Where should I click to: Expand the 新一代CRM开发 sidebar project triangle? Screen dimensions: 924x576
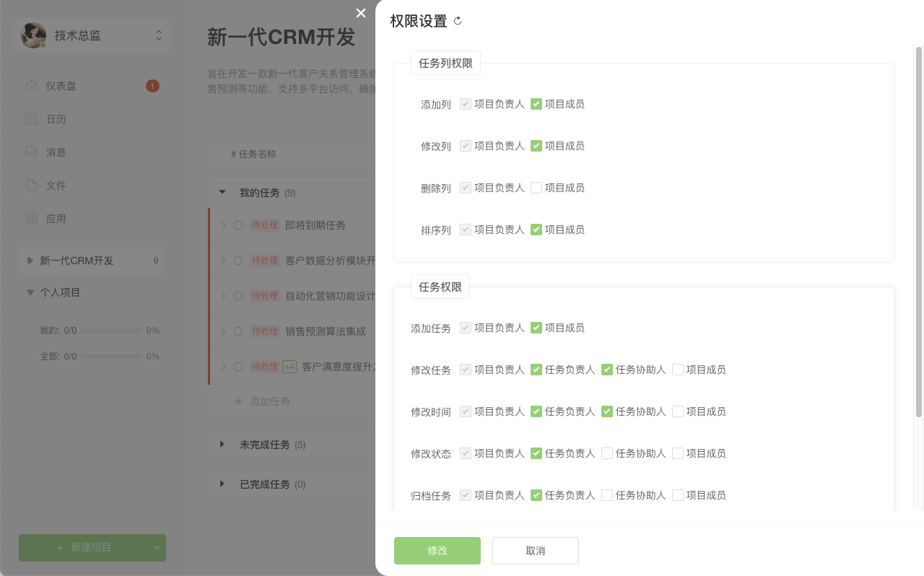(30, 261)
